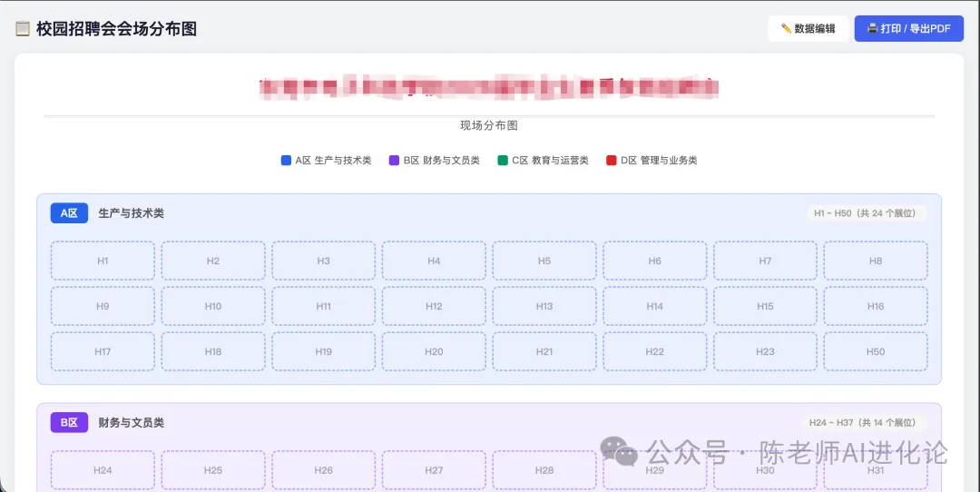The width and height of the screenshot is (980, 492).
Task: Choose booth H19
Action: (x=324, y=352)
